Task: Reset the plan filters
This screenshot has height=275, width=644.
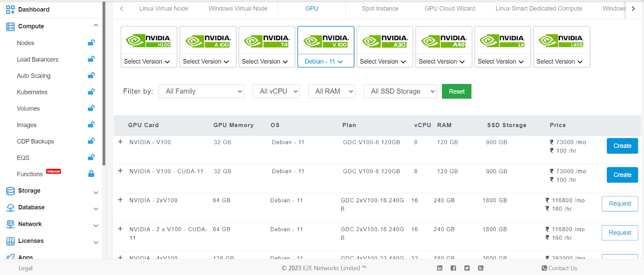Action: [456, 91]
